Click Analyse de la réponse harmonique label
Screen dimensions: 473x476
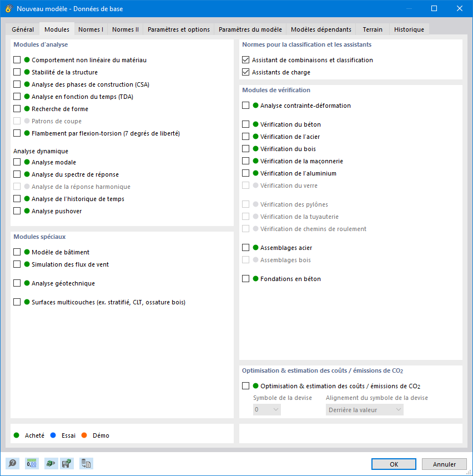pos(81,187)
